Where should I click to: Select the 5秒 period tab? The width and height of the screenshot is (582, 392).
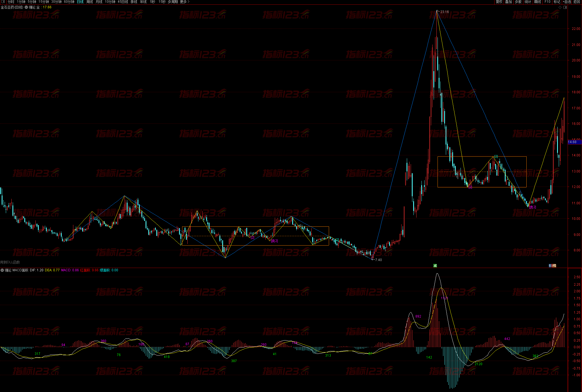pos(152,2)
